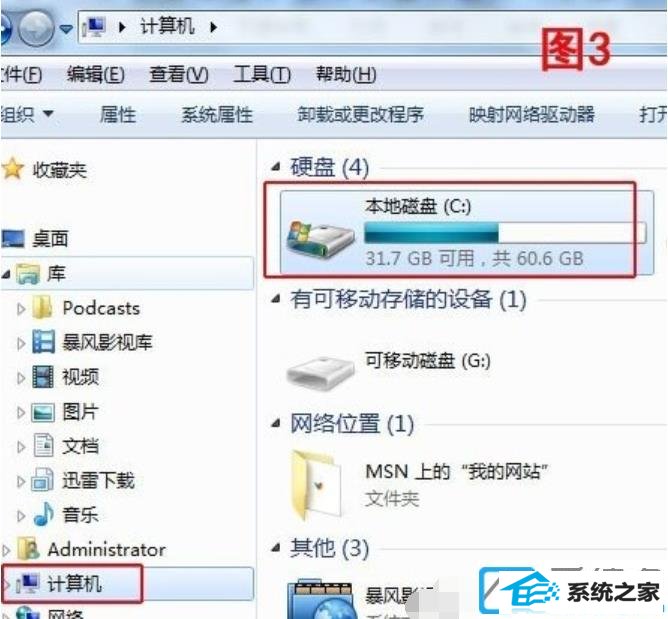
Task: Collapse the 网络位置 (1) group
Action: pos(276,423)
